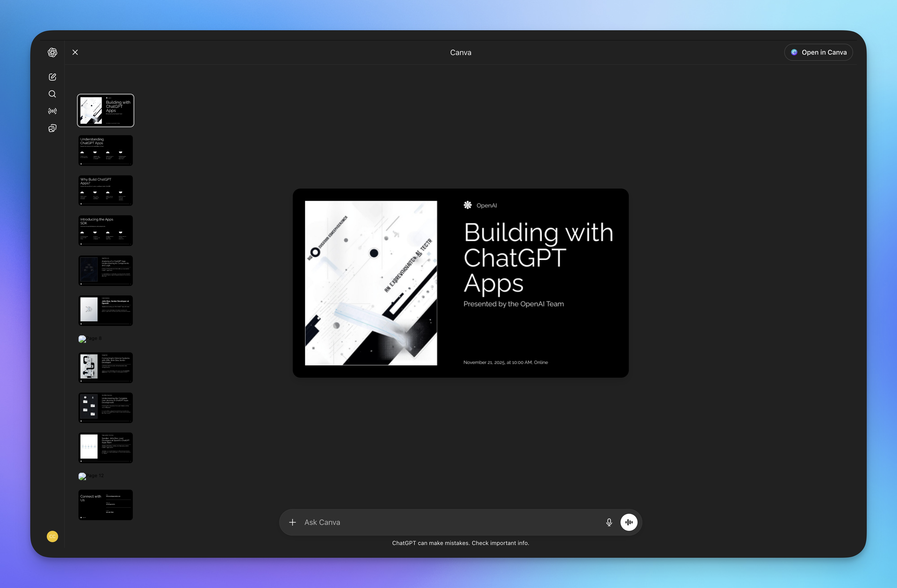Open the CC account avatar
This screenshot has height=588, width=897.
point(52,536)
